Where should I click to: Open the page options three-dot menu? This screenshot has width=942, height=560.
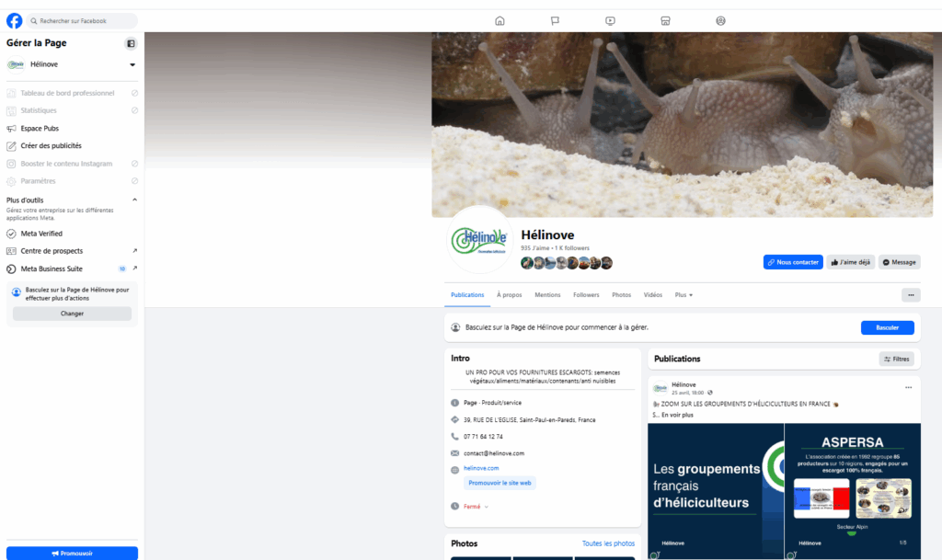pos(911,294)
